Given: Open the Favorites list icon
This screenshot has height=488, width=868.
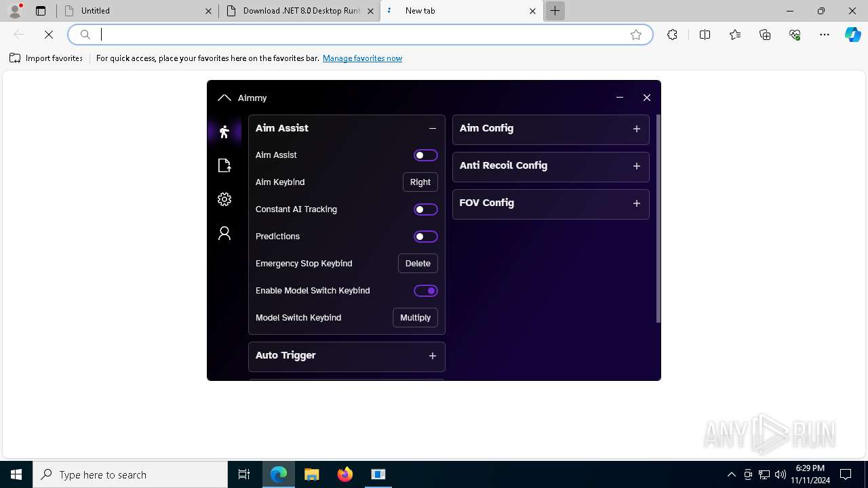Looking at the screenshot, I should [735, 35].
